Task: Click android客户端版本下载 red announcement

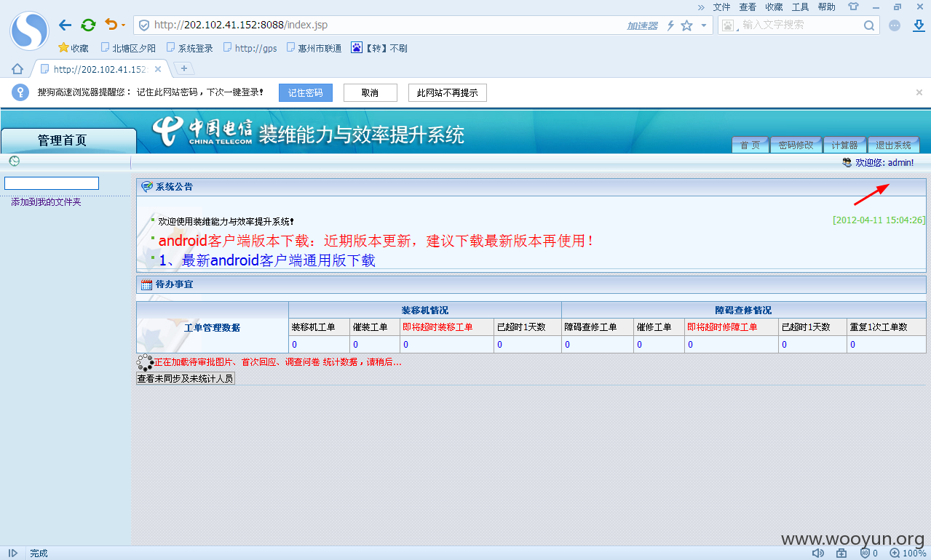Action: point(376,241)
